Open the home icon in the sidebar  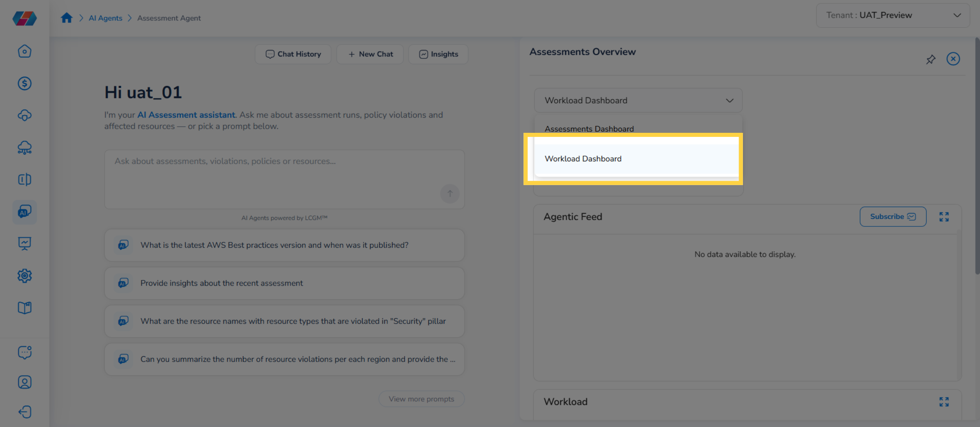coord(24,51)
